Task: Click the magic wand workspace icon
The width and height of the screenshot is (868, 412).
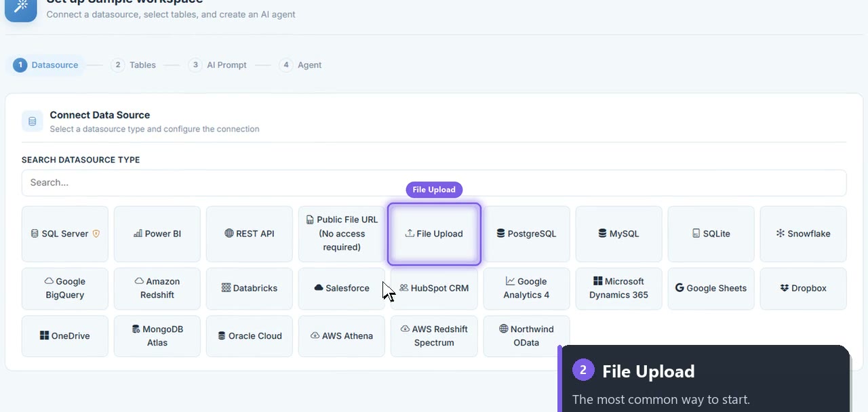Action: [x=21, y=7]
